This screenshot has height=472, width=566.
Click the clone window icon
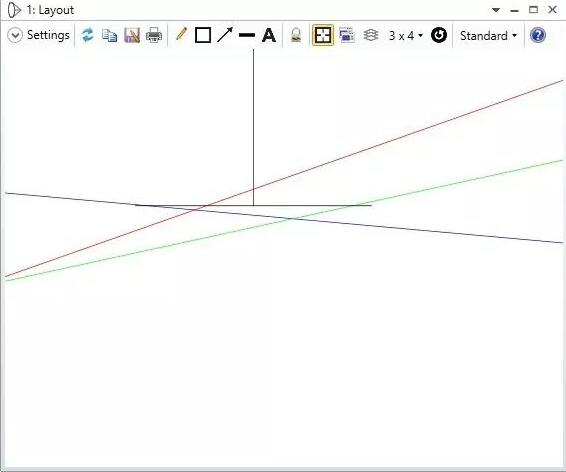(x=347, y=35)
